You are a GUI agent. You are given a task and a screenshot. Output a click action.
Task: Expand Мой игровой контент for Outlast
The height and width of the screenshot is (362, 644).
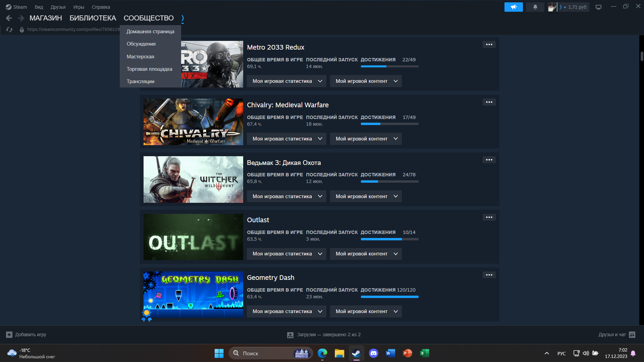[366, 254]
